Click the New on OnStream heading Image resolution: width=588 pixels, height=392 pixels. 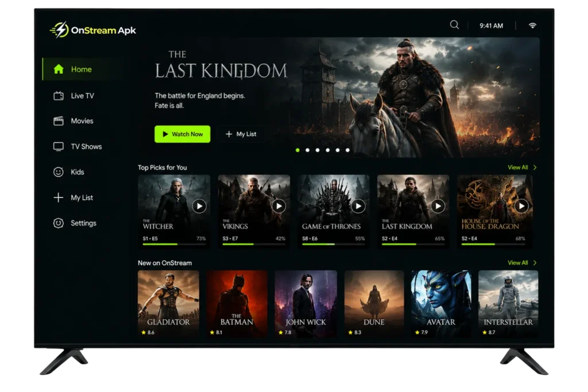pos(165,263)
